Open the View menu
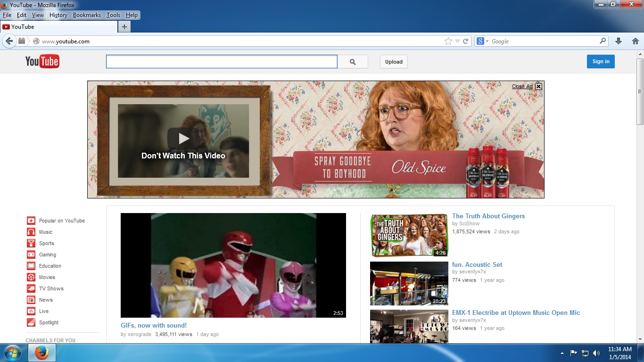Viewport: 644px width, 362px height. click(38, 15)
